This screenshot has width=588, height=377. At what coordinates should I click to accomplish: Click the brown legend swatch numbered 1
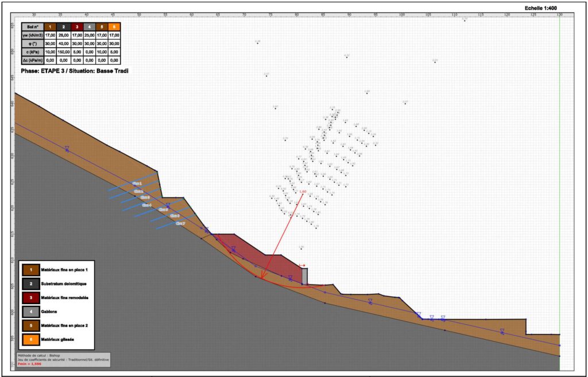click(30, 269)
